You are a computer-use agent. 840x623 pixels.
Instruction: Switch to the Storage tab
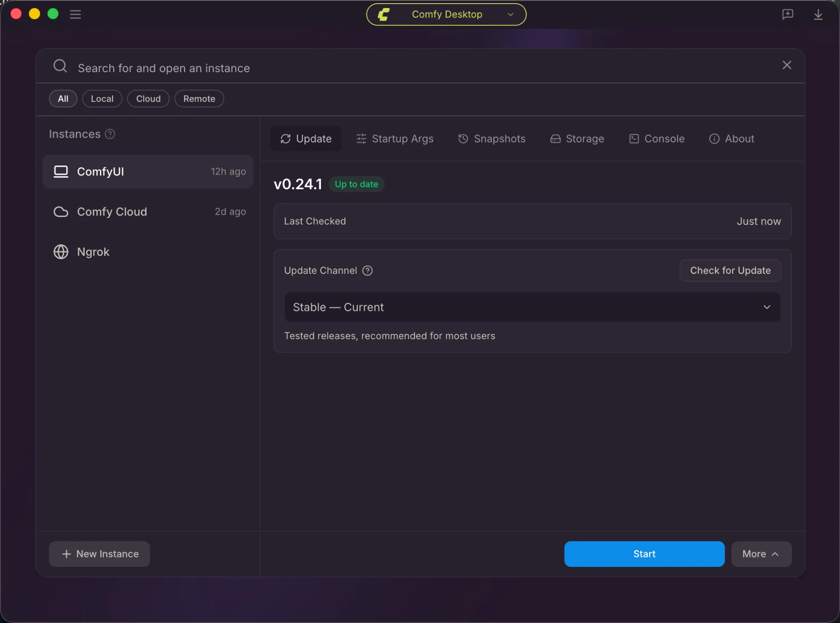click(577, 138)
